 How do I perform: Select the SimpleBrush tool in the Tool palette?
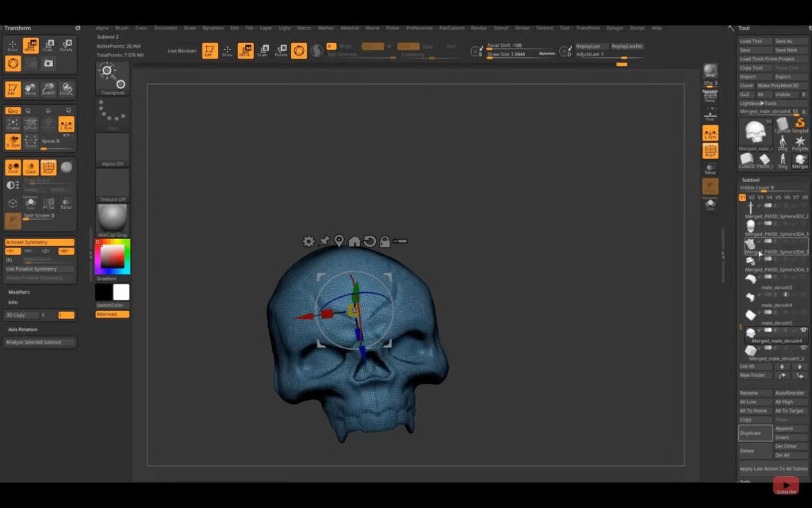pyautogui.click(x=800, y=125)
